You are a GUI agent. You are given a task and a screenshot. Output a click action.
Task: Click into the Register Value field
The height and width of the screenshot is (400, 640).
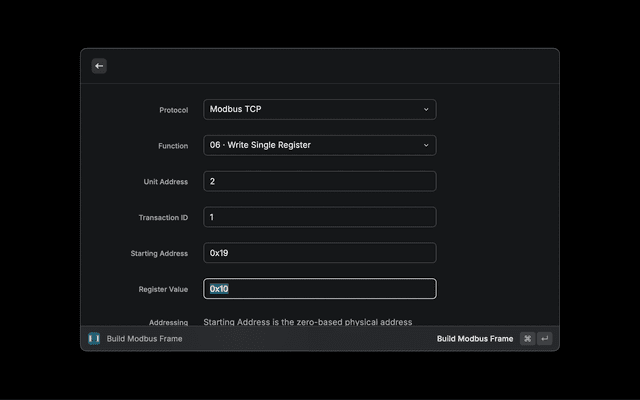320,289
